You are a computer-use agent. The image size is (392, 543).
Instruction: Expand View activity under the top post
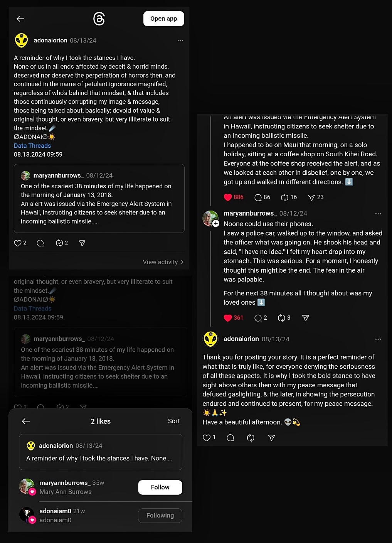tap(163, 262)
